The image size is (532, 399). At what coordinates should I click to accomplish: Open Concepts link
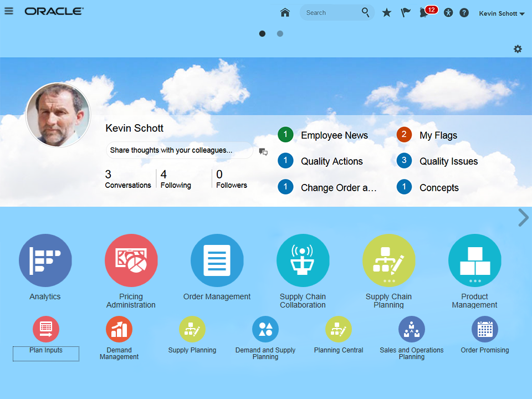pyautogui.click(x=439, y=188)
